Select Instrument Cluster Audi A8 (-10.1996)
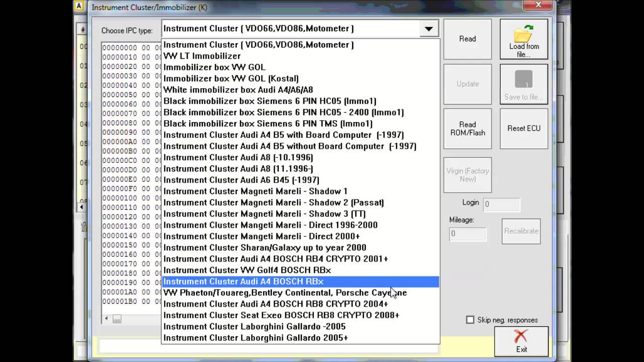Screen dimensions: 644x362 [x=300, y=157]
